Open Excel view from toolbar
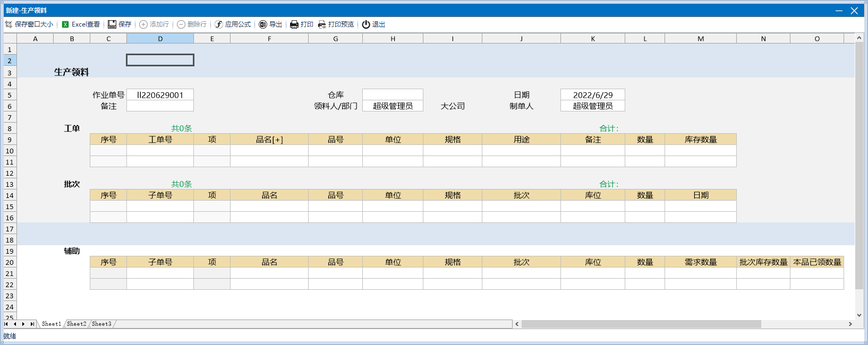This screenshot has width=868, height=345. pos(65,24)
